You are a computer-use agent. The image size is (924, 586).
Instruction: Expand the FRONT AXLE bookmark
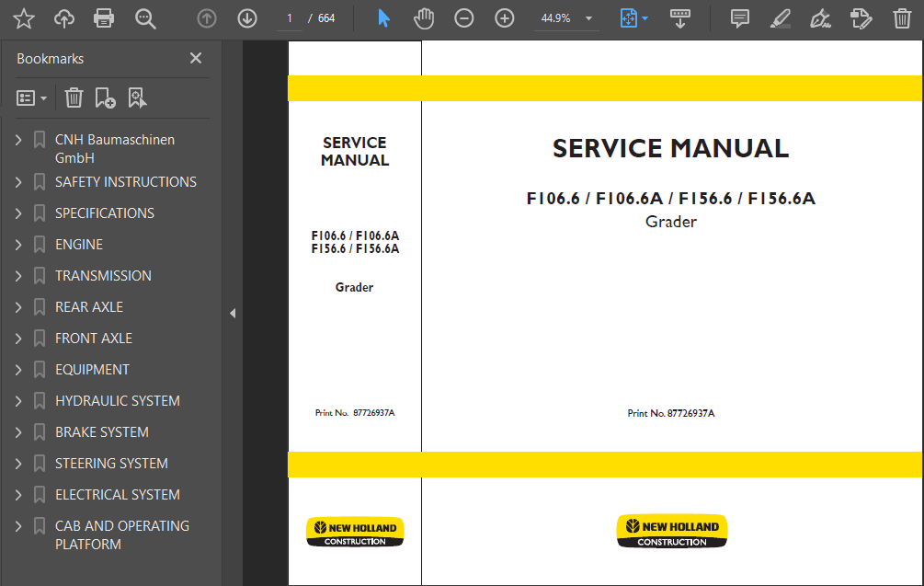pyautogui.click(x=18, y=339)
